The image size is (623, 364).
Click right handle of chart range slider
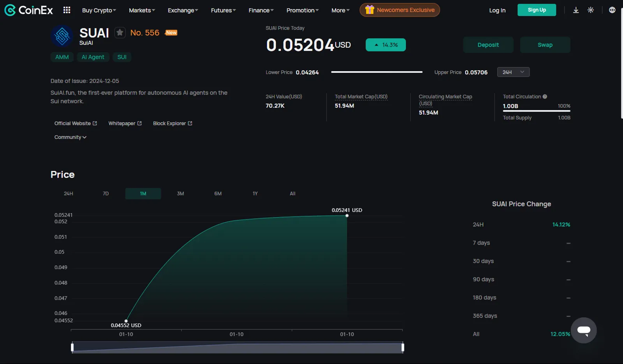point(403,347)
